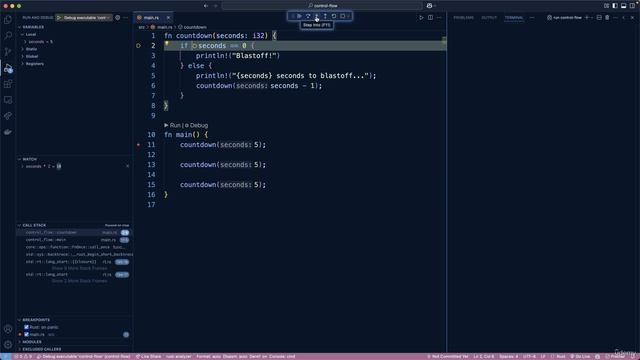Screen dimensions: 640x360
Task: Toggle the main.rs breakpoint checkbox
Action: 27,334
